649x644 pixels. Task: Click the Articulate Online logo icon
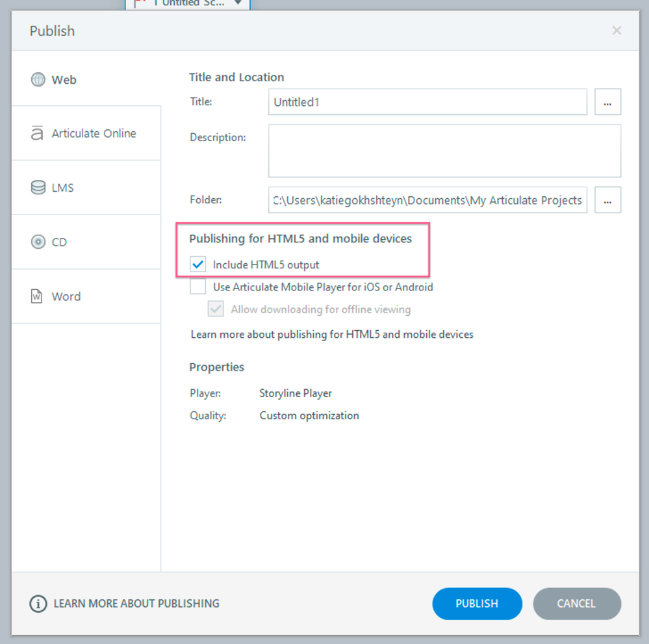tap(37, 133)
